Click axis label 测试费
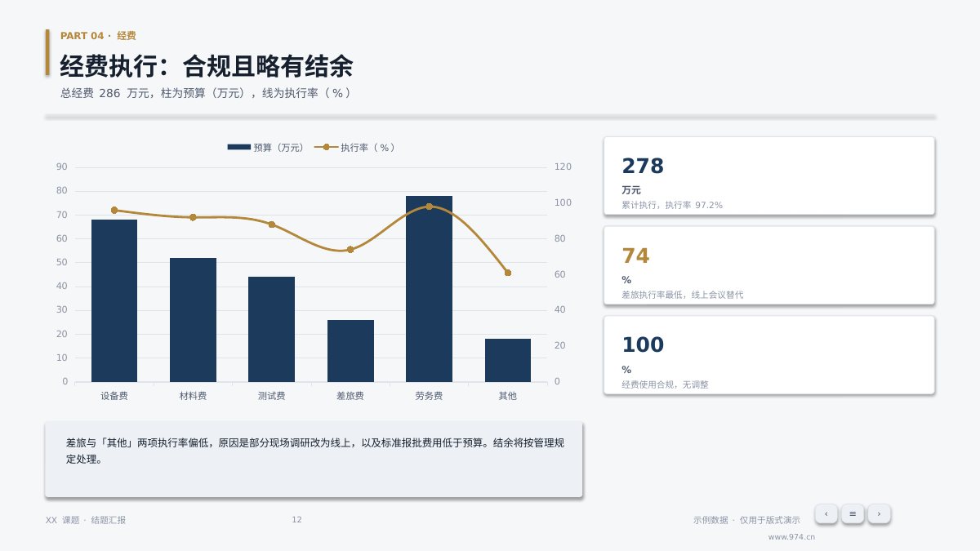980x551 pixels. 272,396
